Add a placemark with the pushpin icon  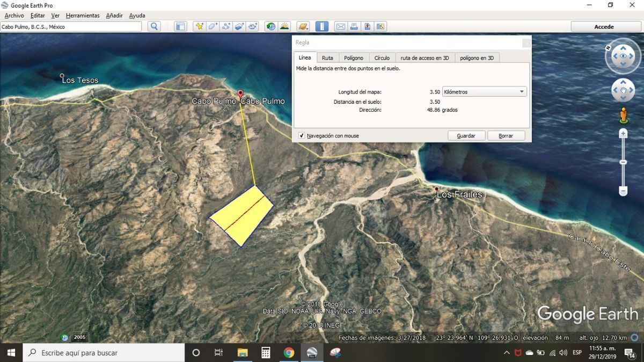point(199,26)
